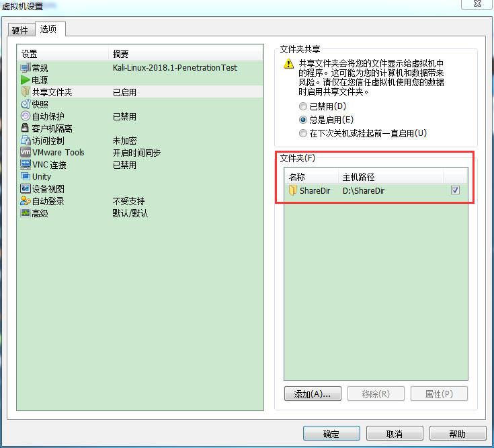The height and width of the screenshot is (448, 494).
Task: Switch to the 硬件 tab
Action: (21, 30)
